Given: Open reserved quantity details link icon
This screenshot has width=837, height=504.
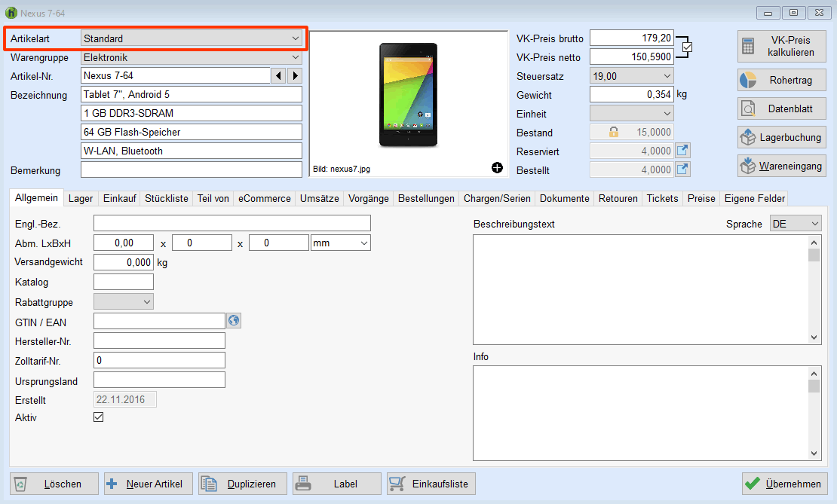Looking at the screenshot, I should 682,151.
